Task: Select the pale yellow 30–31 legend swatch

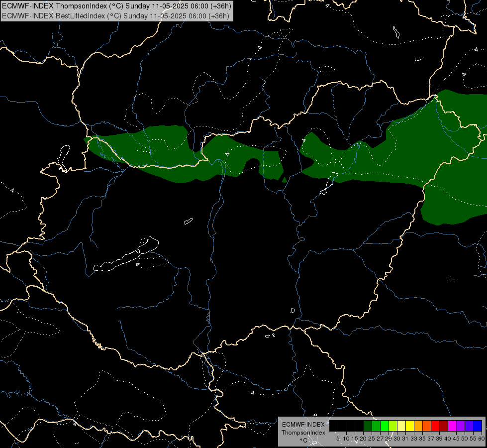Action: click(x=401, y=426)
